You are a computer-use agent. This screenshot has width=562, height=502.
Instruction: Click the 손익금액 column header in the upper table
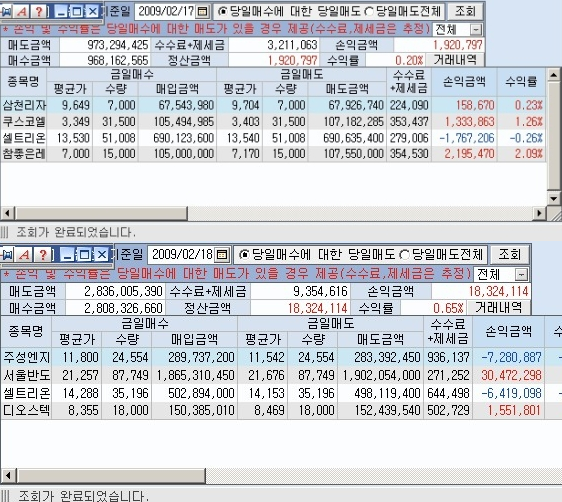pos(464,82)
